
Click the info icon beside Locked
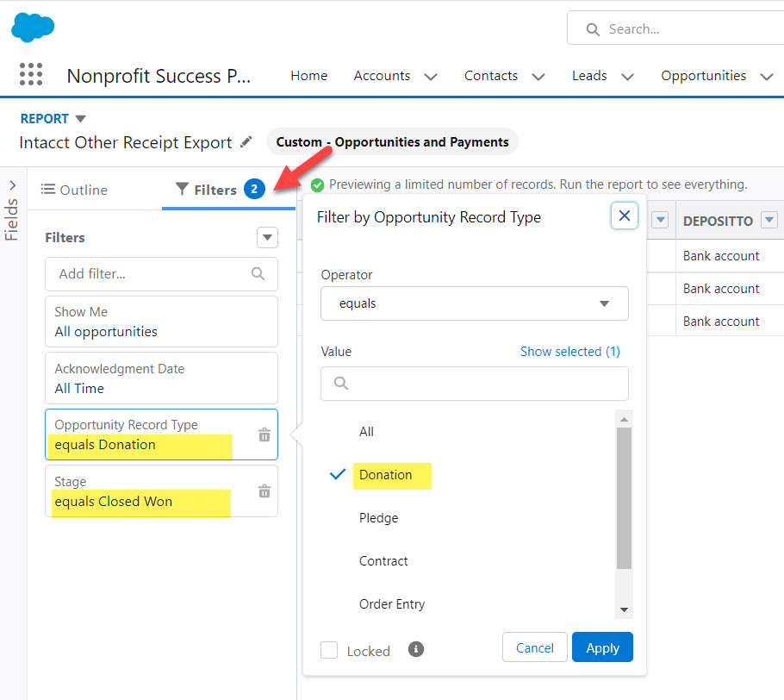[x=416, y=649]
